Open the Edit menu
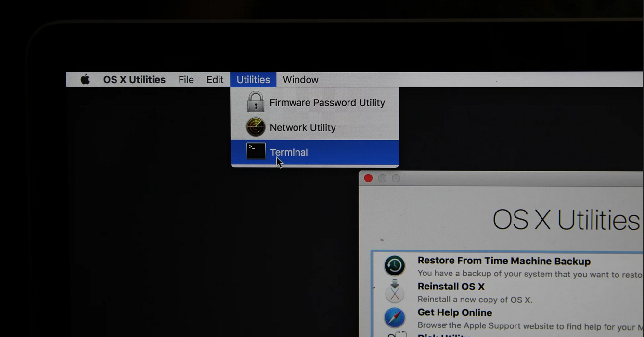This screenshot has height=337, width=644. pyautogui.click(x=215, y=79)
